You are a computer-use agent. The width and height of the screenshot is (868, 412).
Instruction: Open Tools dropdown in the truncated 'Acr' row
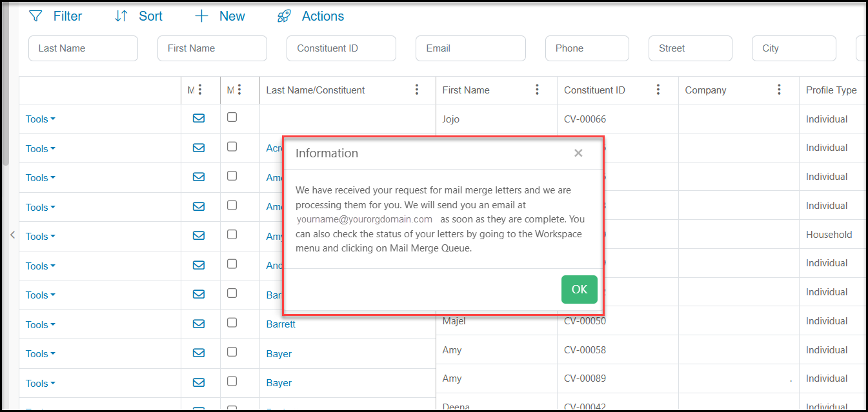(x=41, y=148)
